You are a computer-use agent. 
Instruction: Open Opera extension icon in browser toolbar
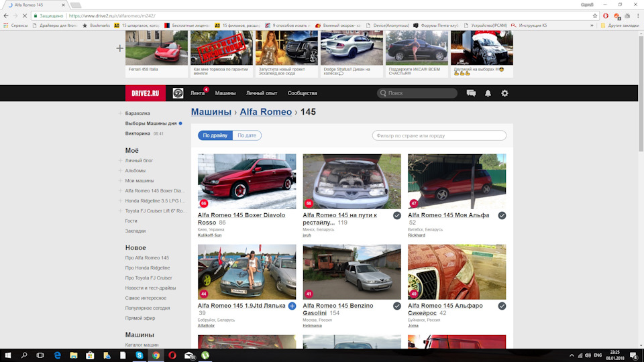[606, 15]
